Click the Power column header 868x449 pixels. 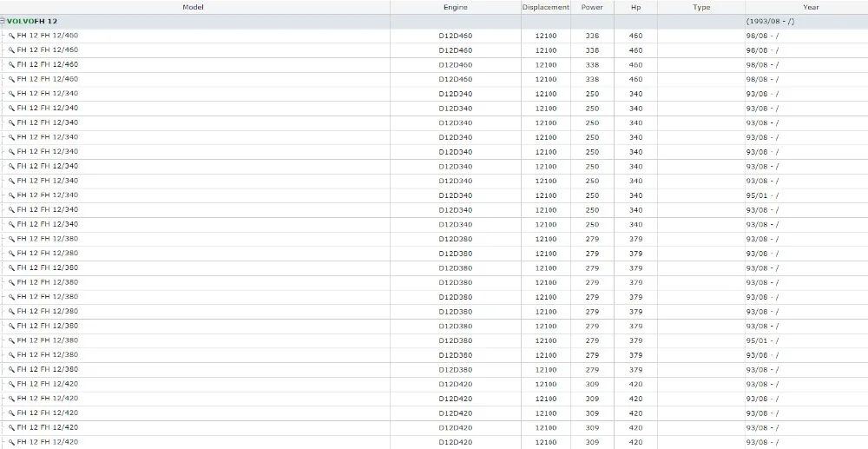tap(592, 7)
